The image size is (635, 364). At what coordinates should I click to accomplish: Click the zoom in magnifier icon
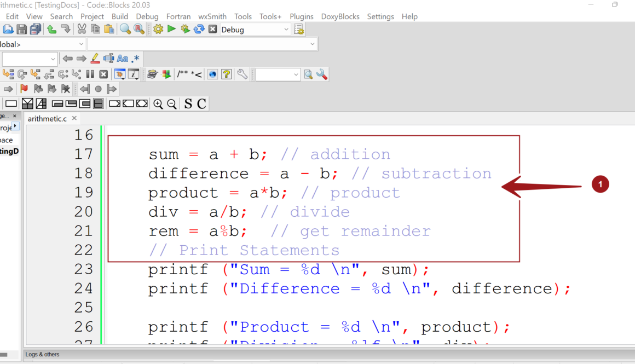point(158,104)
